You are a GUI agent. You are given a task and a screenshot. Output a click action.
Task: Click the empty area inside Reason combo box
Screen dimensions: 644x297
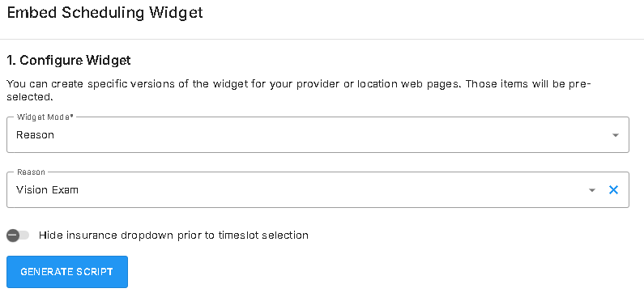329,190
